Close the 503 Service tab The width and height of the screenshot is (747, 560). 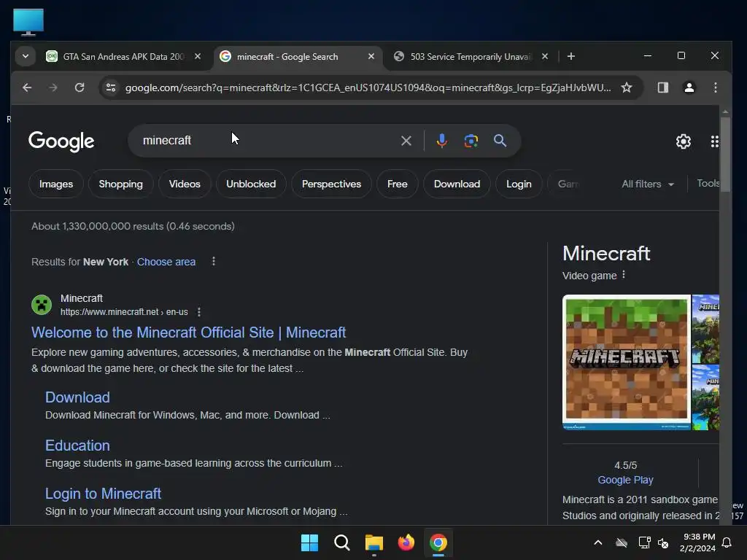[545, 57]
